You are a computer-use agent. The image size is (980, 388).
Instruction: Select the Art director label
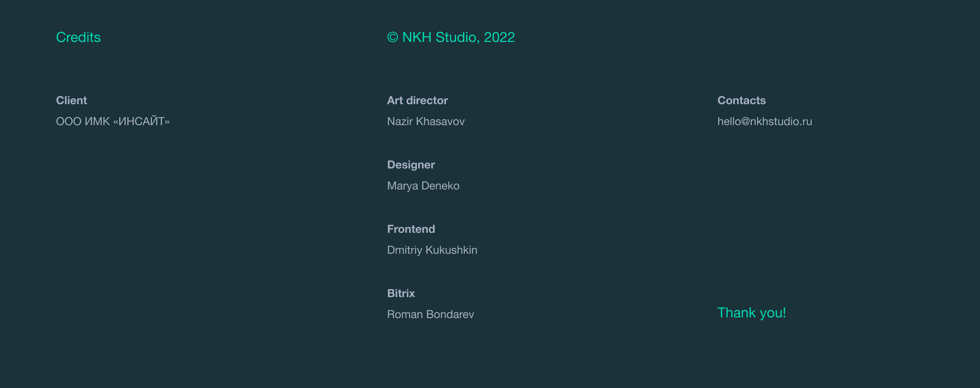tap(417, 100)
